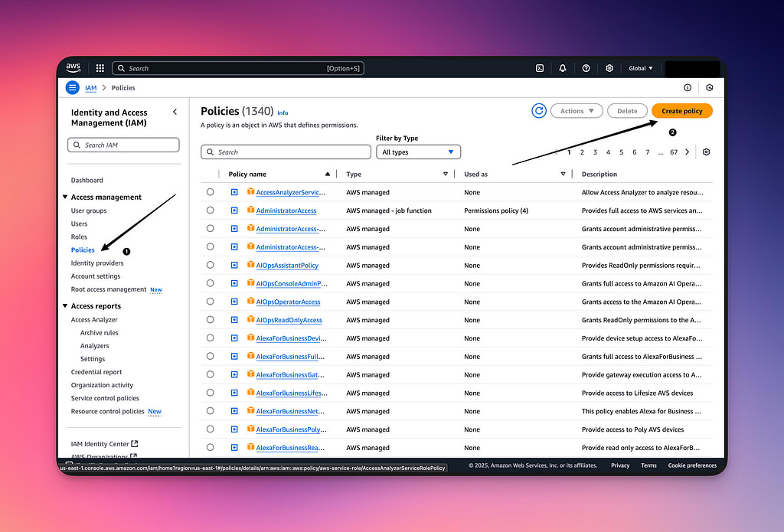Image resolution: width=784 pixels, height=532 pixels.
Task: Select the AccessAnalyzerServic... policy radio button
Action: tap(210, 192)
